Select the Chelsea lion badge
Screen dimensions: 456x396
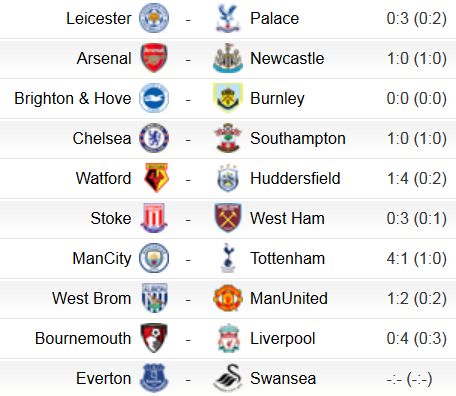pyautogui.click(x=154, y=138)
